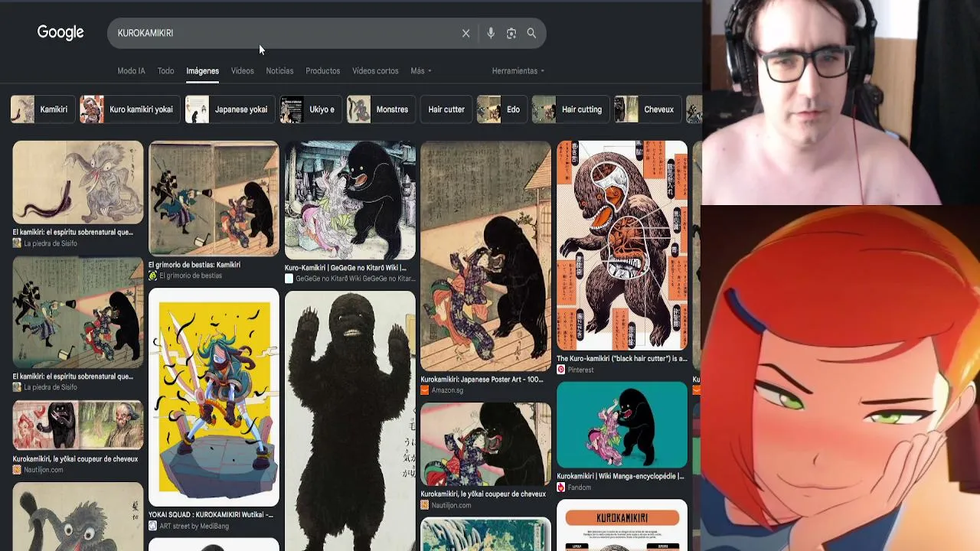Viewport: 980px width, 551px height.
Task: Open the orange KUROKAMIKIRI infographic thumbnail
Action: click(x=622, y=525)
